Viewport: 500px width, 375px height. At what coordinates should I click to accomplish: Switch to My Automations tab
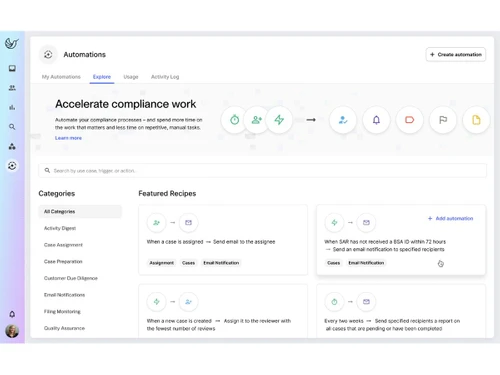(61, 77)
